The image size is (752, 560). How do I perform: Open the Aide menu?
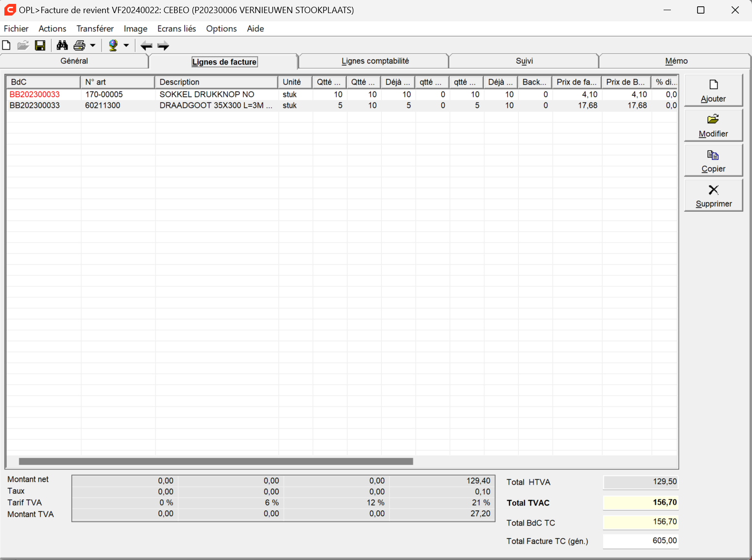coord(256,29)
